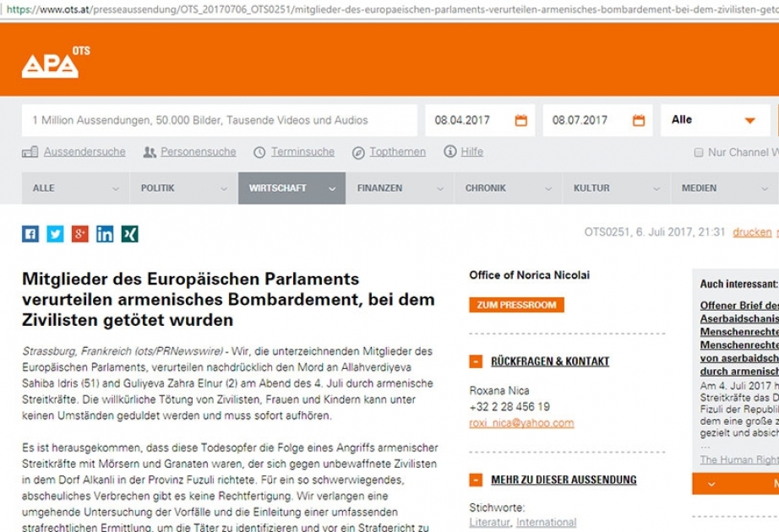Collapse Rückfragen & Kontakt section minus icon
Screen dimensions: 779x532
click(476, 361)
